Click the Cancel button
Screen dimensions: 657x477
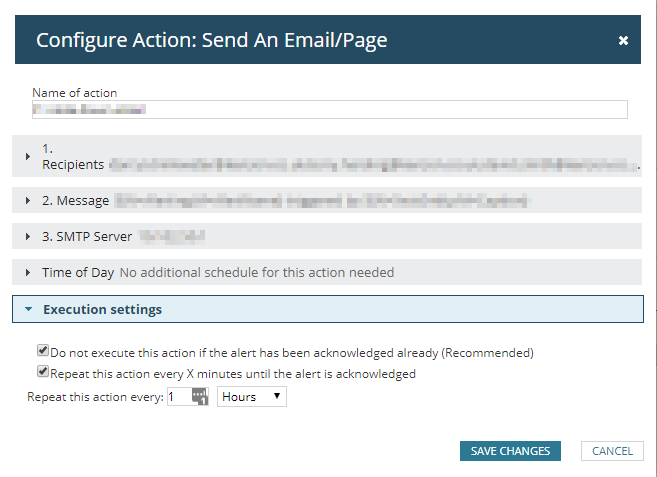612,451
